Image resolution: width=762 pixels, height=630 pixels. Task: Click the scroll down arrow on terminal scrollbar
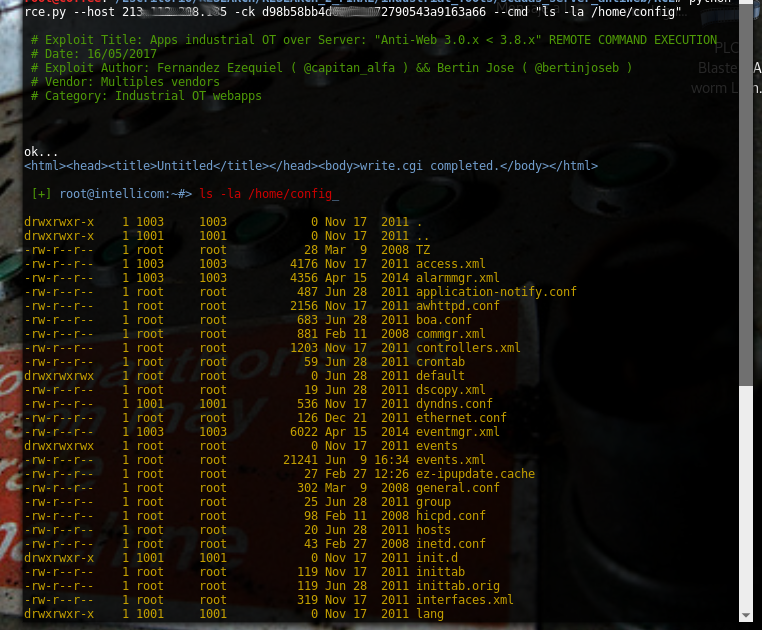(745, 615)
